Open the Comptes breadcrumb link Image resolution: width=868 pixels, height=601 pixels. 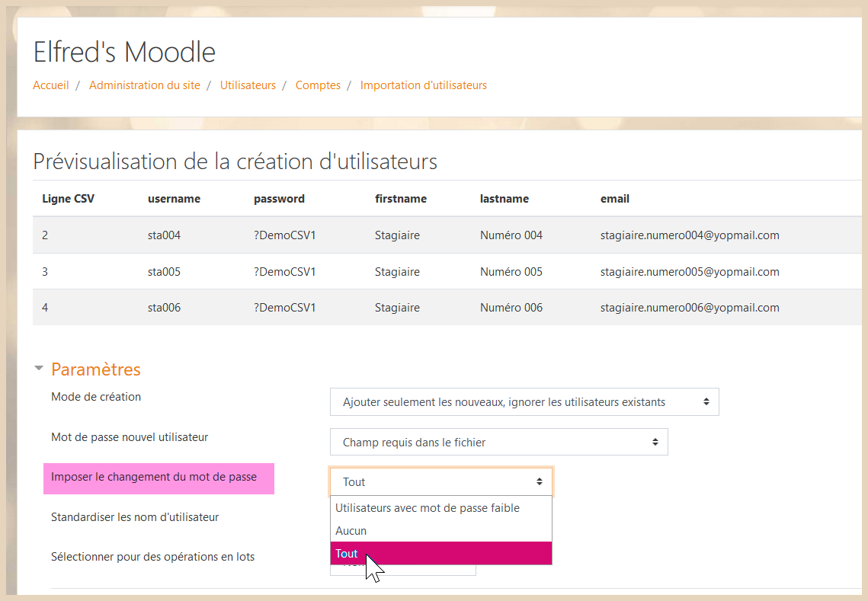click(318, 85)
